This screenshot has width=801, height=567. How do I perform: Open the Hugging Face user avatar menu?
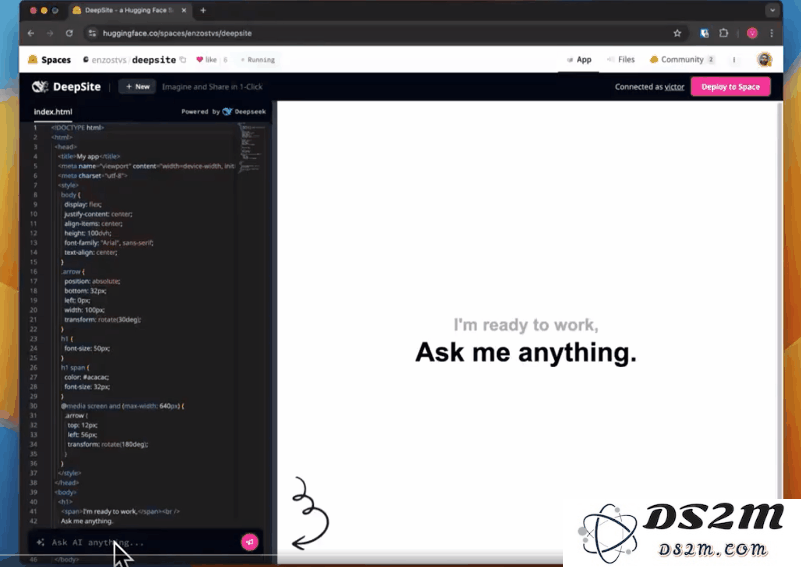pyautogui.click(x=764, y=60)
